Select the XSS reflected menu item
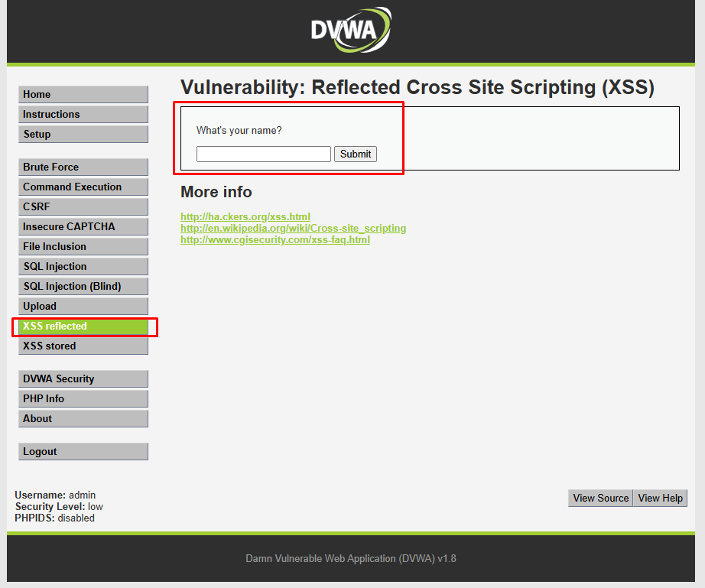This screenshot has width=705, height=588. click(x=83, y=326)
